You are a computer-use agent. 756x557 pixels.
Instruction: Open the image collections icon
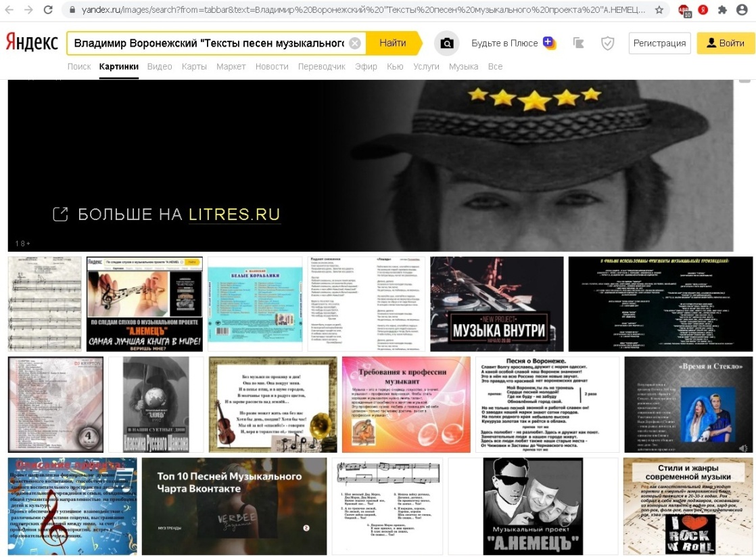[x=578, y=43]
